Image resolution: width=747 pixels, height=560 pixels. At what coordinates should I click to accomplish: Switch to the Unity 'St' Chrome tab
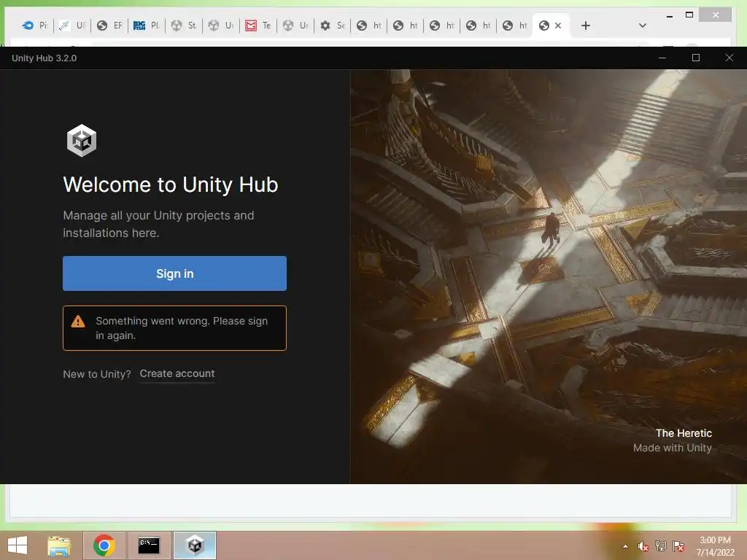pos(183,26)
